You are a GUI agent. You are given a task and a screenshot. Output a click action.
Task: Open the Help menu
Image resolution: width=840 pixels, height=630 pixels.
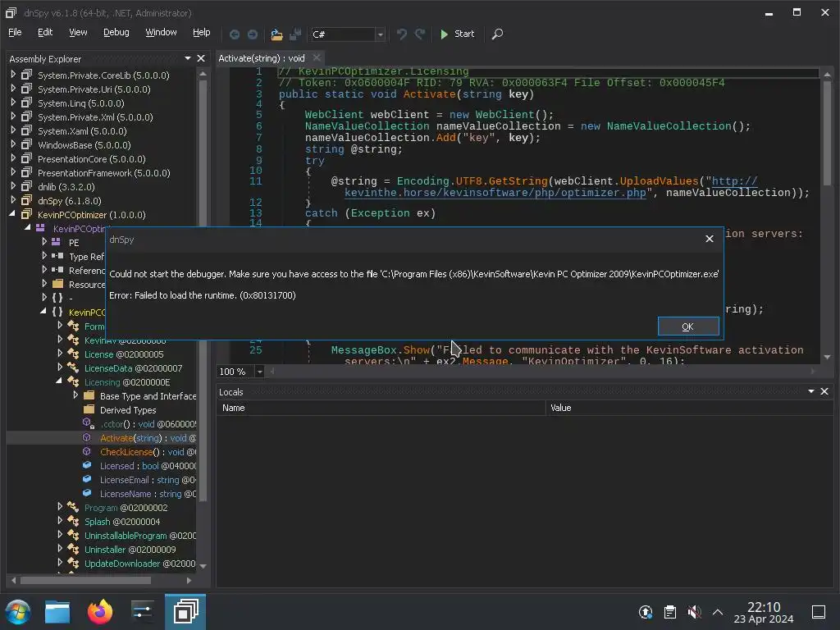coord(202,32)
